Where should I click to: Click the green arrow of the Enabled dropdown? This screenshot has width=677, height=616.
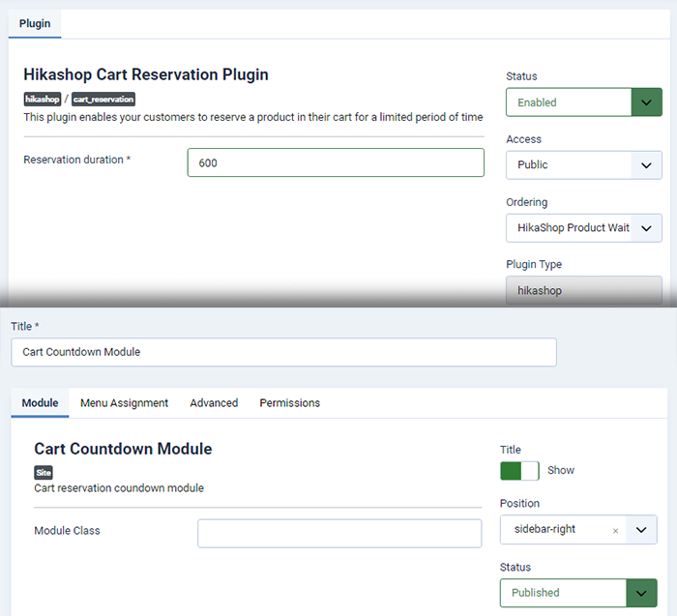point(646,103)
